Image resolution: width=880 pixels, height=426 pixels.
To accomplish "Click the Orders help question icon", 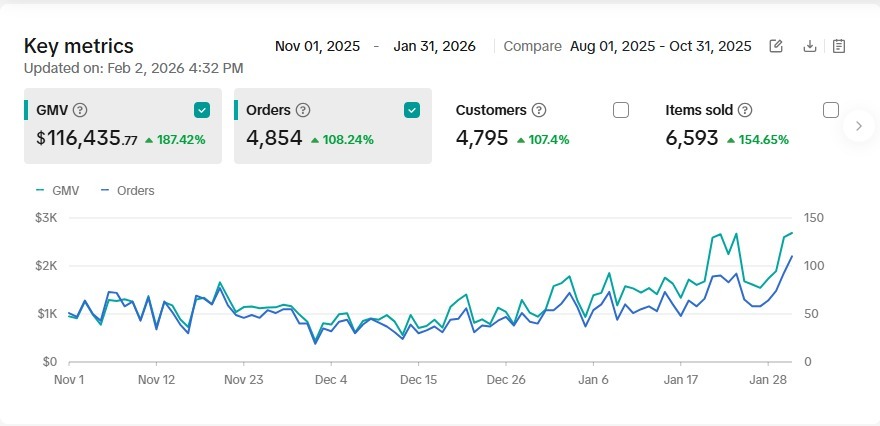I will pos(303,110).
